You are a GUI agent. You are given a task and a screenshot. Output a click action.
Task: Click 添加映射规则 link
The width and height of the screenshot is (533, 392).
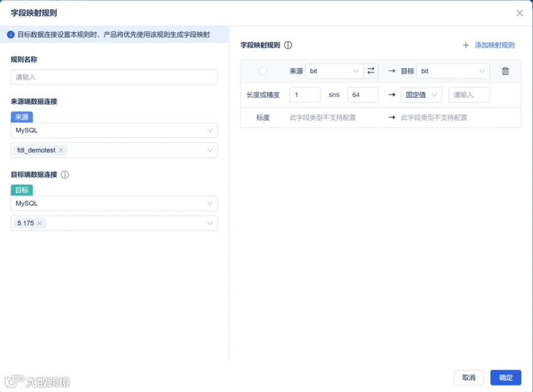[x=495, y=45]
